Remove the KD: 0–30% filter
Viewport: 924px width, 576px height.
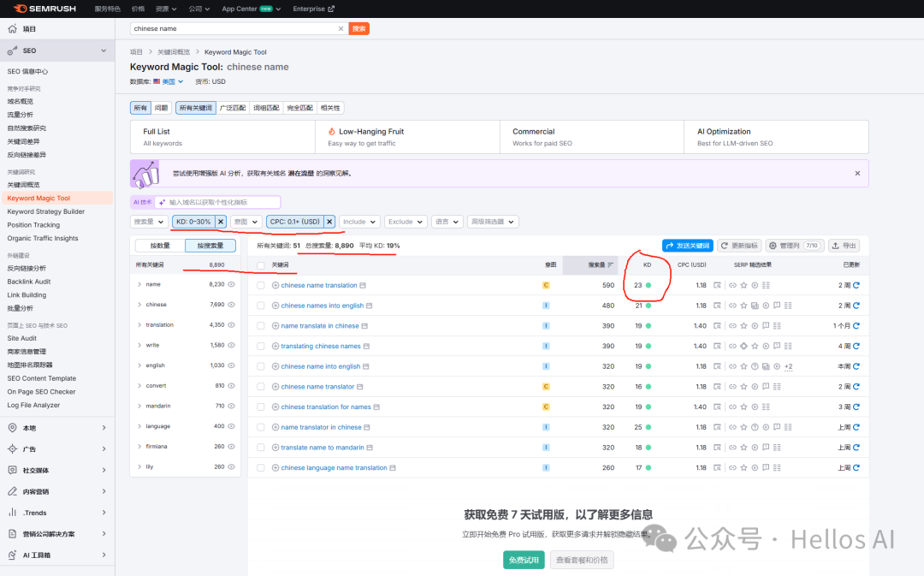220,222
